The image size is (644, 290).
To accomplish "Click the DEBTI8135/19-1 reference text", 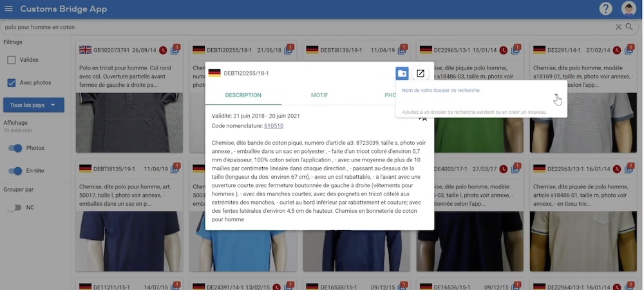I will 114,169.
